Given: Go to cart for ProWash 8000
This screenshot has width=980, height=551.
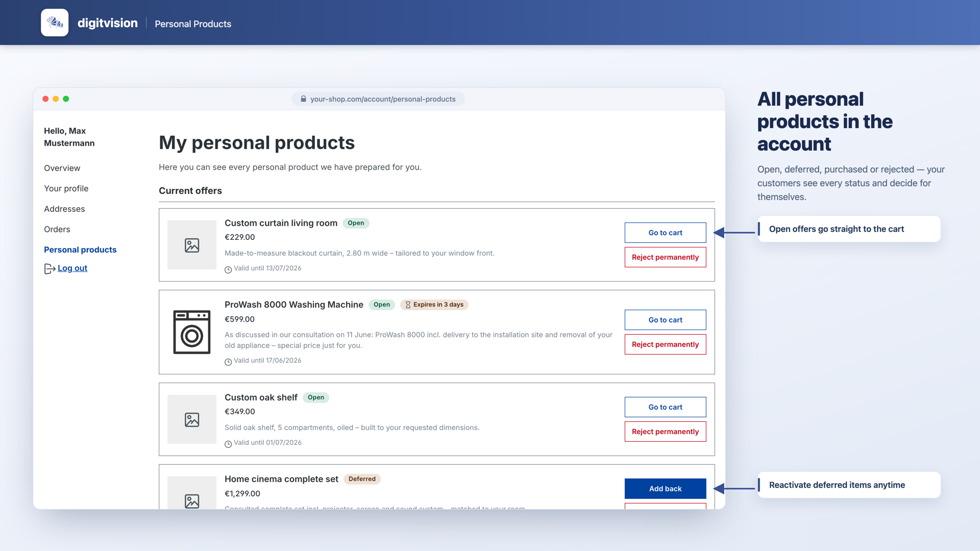Looking at the screenshot, I should coord(665,320).
